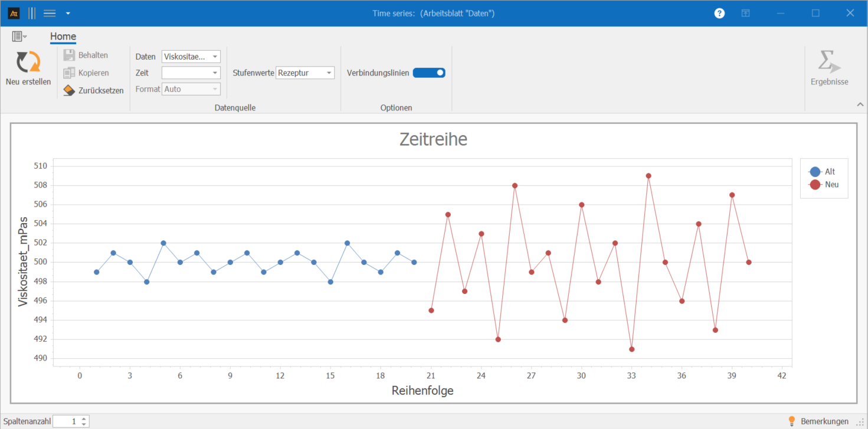Viewport: 868px width, 429px height.
Task: Switch to the Home ribbon tab
Action: 63,37
